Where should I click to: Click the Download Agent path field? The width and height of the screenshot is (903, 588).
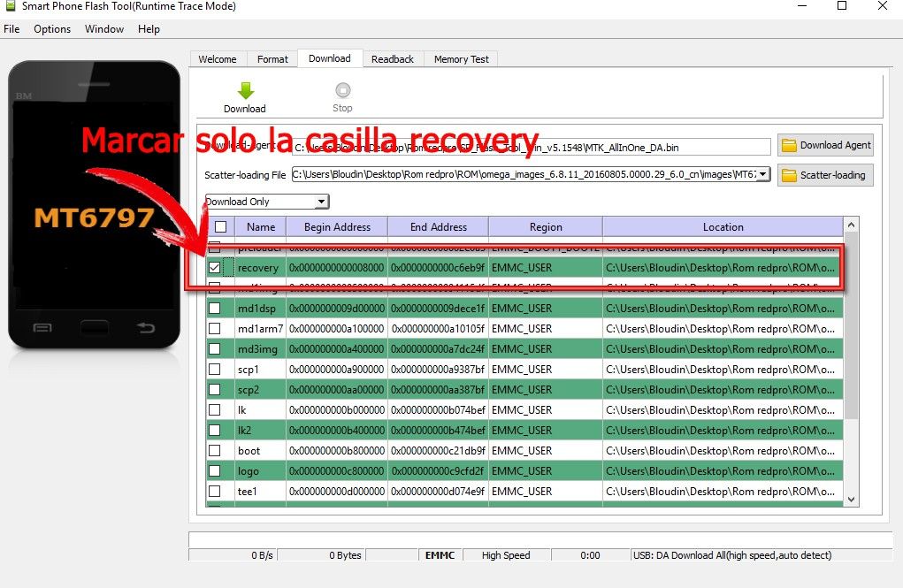[531, 148]
